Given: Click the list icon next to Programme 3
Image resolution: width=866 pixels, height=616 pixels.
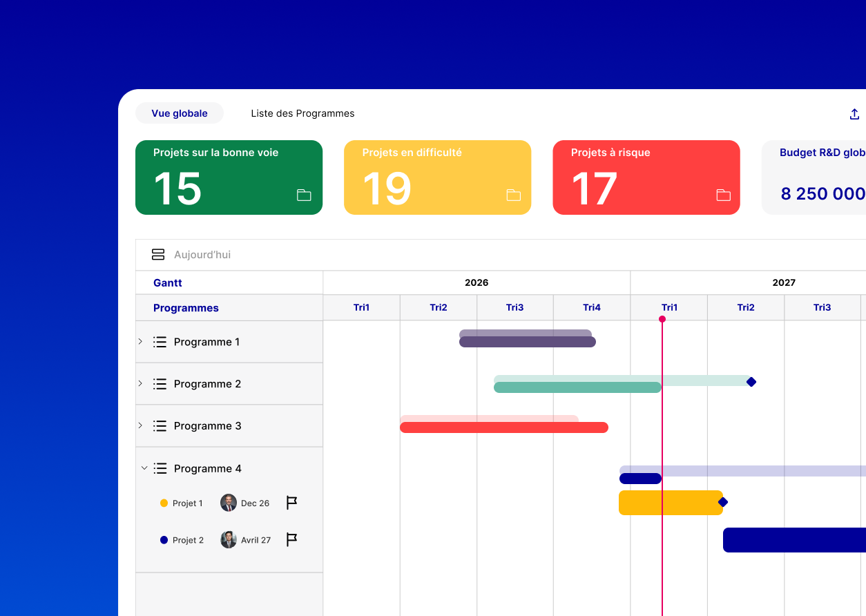Looking at the screenshot, I should [x=160, y=426].
